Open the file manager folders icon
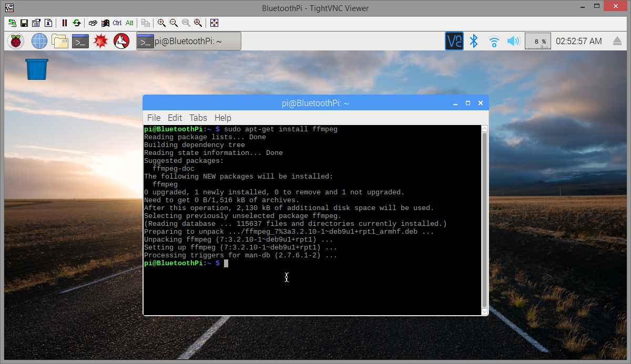This screenshot has width=631, height=364. [60, 41]
